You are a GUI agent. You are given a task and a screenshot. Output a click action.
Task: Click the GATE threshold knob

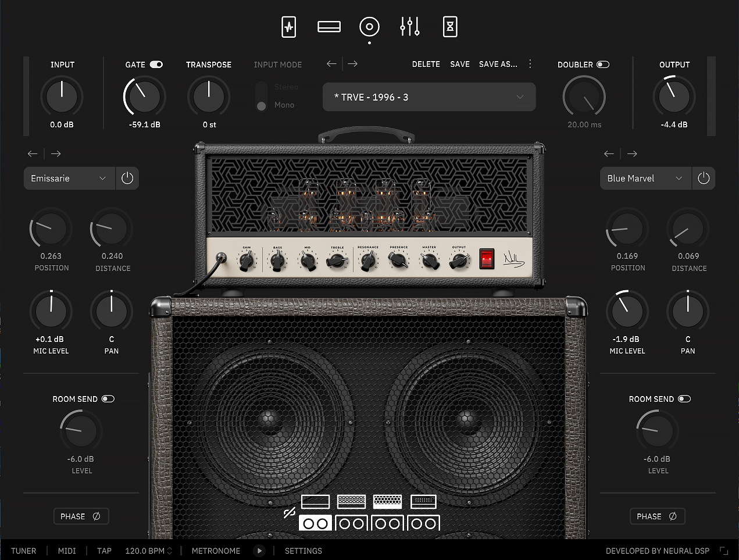point(144,97)
